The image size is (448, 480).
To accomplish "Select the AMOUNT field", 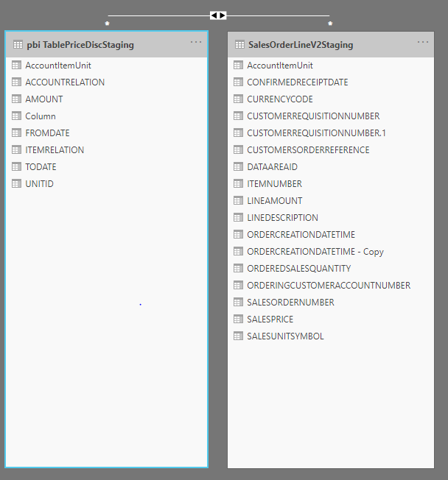I will 44,99.
